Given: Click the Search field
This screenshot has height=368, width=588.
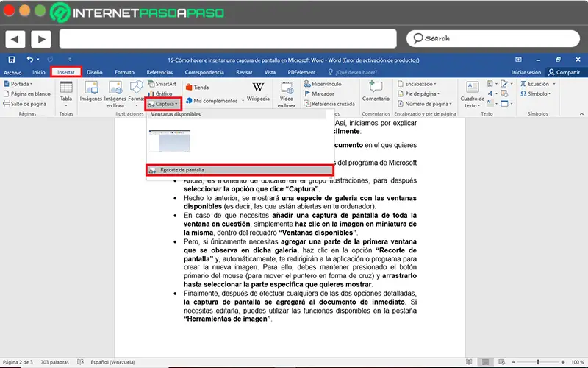Looking at the screenshot, I should tap(492, 39).
